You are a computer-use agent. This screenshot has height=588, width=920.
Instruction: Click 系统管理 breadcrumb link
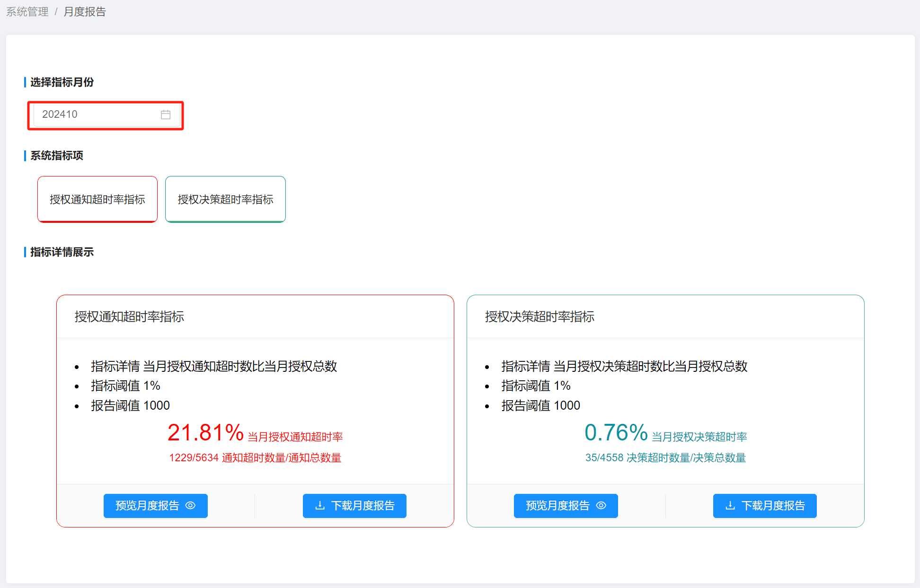(x=27, y=11)
